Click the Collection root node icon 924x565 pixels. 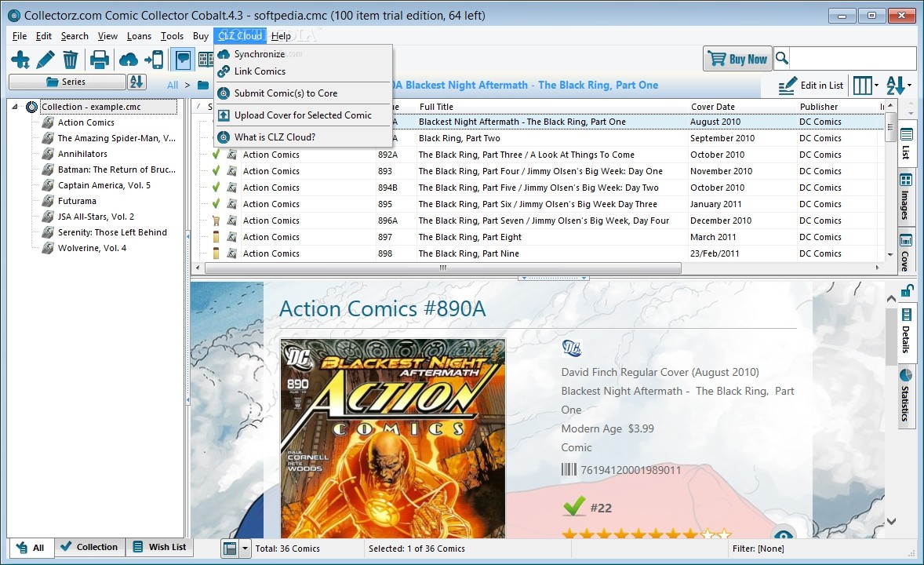32,107
